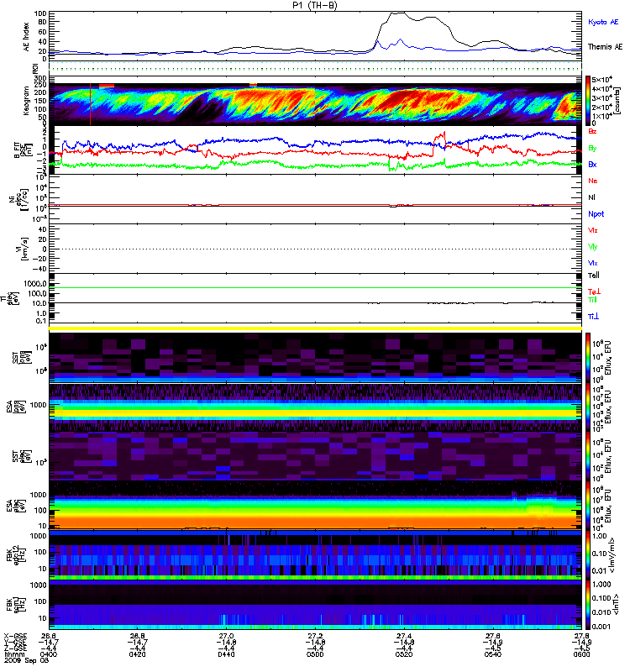Viewport: 630px width, 672px height.
Task: Select the red Vix legend label
Action: point(593,230)
